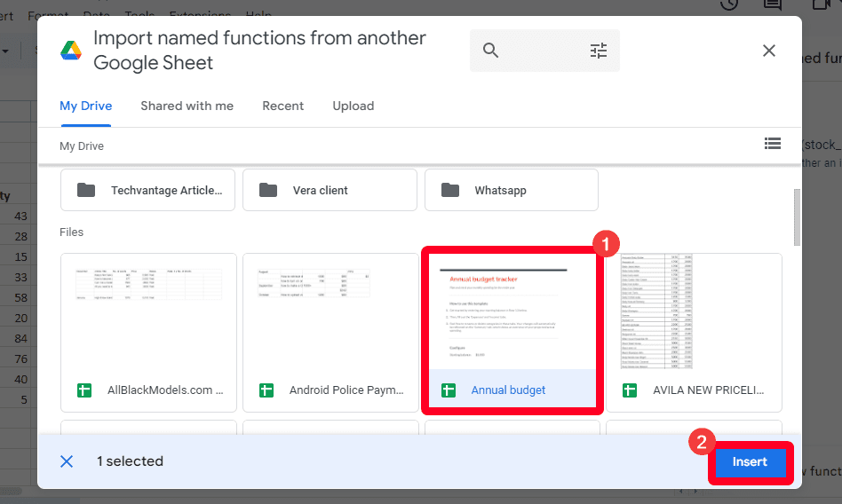Click Sheets icon beside AVILA NEW PRICELIST

(x=631, y=390)
